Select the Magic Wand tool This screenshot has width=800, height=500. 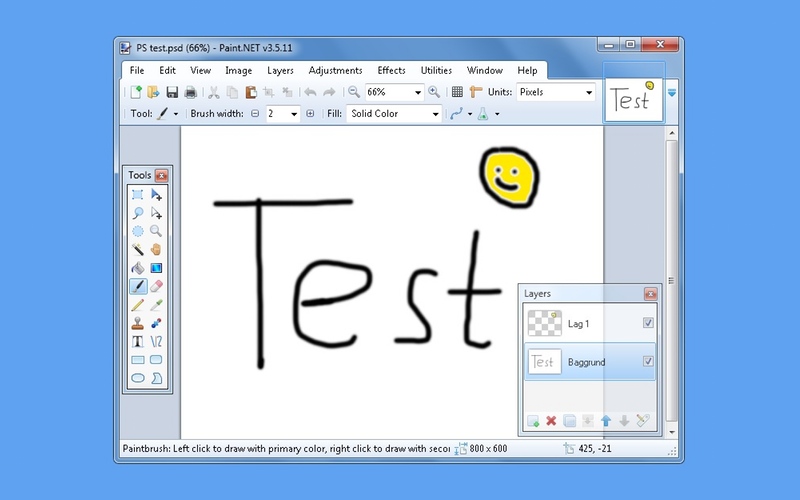click(138, 249)
